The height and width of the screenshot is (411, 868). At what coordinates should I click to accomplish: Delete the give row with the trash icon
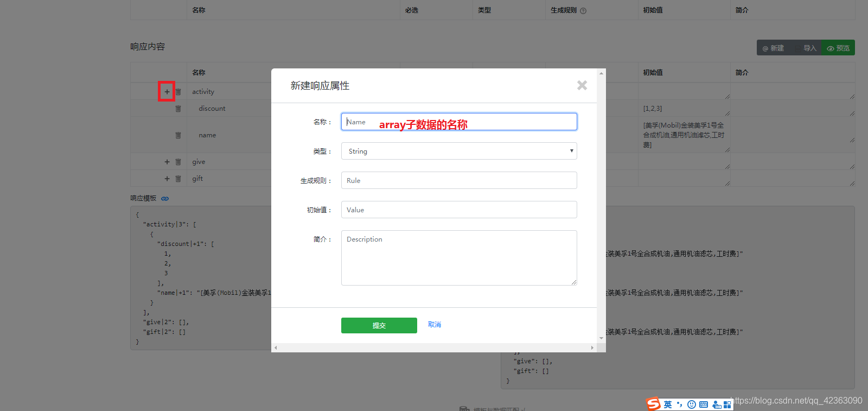coord(178,162)
